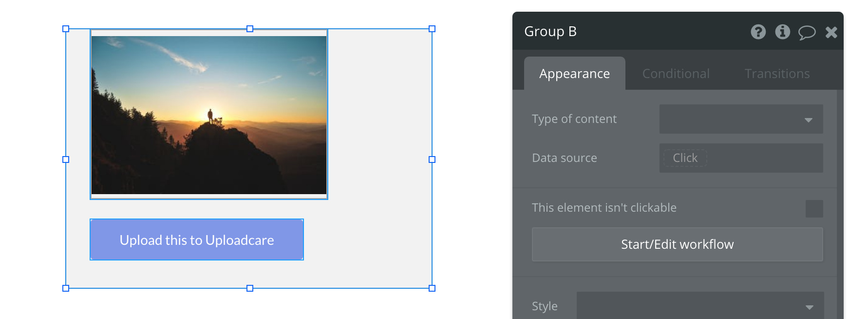Toggle the "This element isn't clickable" checkbox
The width and height of the screenshot is (868, 319).
(814, 208)
